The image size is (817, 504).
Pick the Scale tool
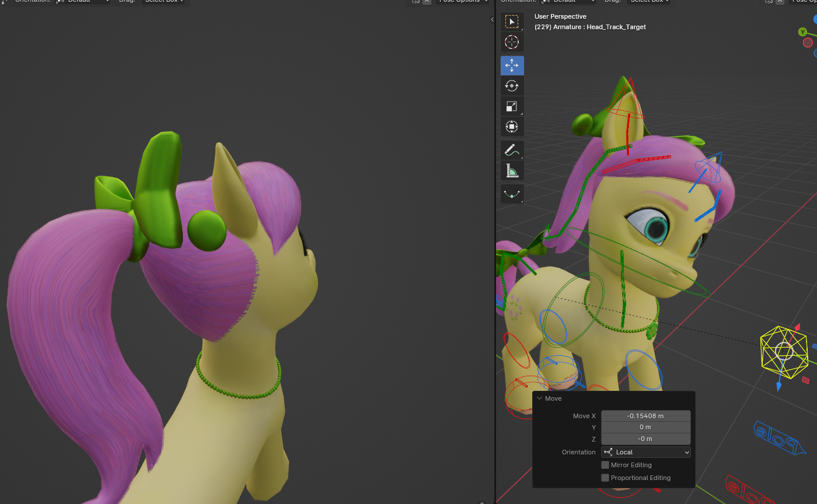coord(512,106)
